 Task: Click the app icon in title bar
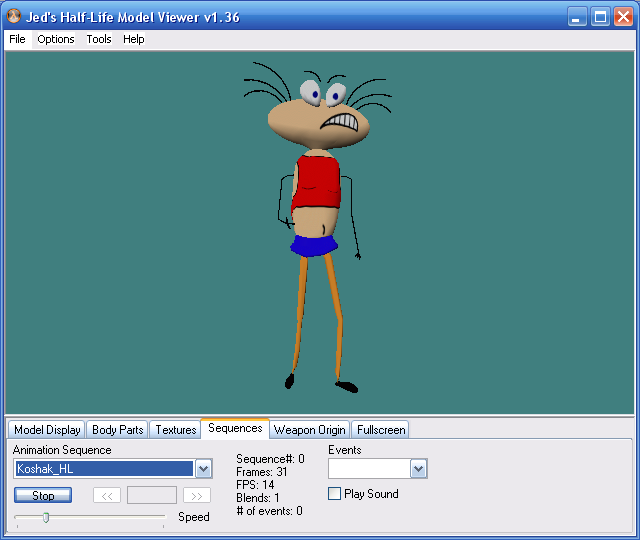coord(14,17)
